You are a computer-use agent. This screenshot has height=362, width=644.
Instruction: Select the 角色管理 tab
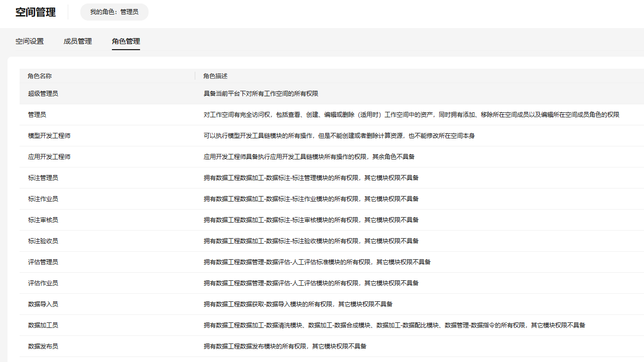(126, 41)
